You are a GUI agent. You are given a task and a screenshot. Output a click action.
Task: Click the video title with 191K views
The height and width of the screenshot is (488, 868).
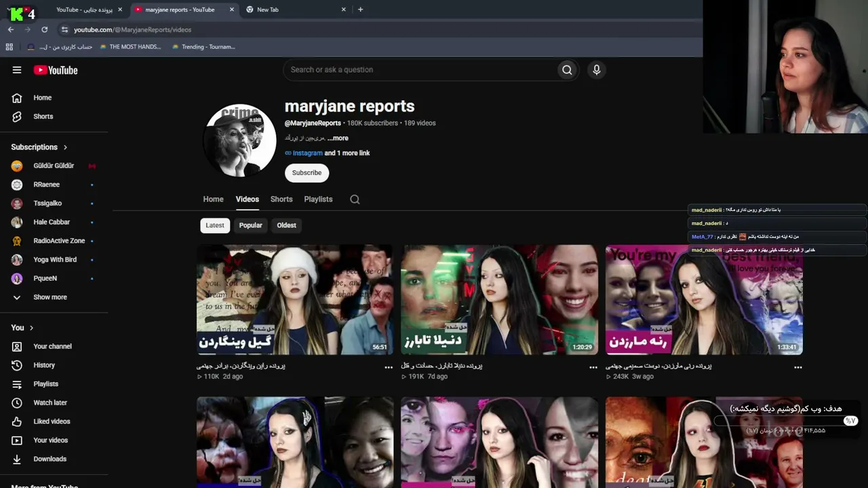441,366
